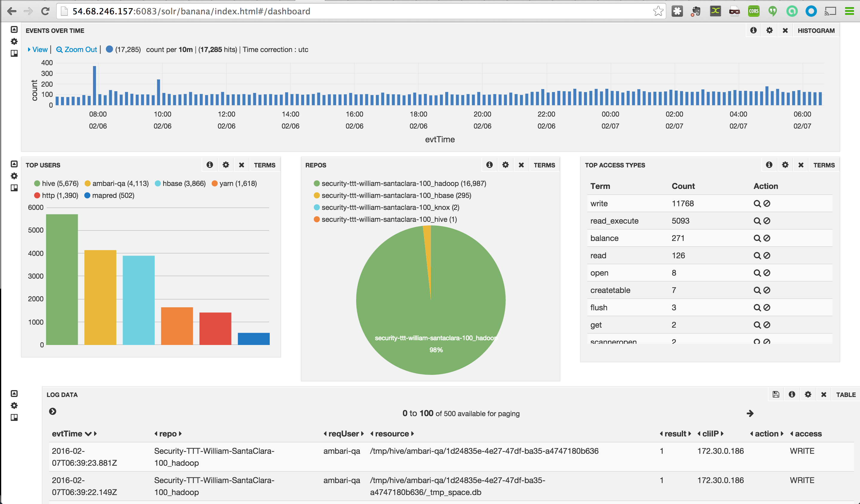Open gear settings of Top Access Types panel
Image resolution: width=860 pixels, height=504 pixels.
click(x=785, y=165)
